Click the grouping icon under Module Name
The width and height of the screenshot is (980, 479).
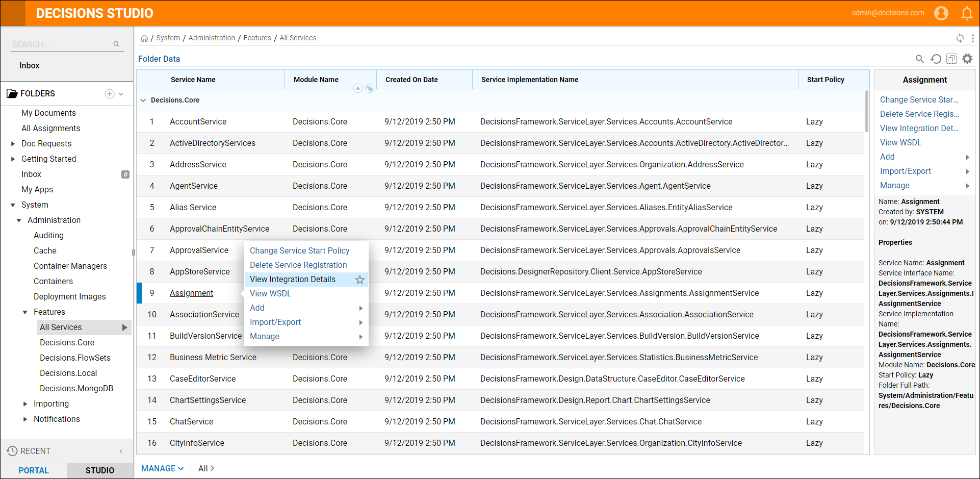(x=370, y=88)
